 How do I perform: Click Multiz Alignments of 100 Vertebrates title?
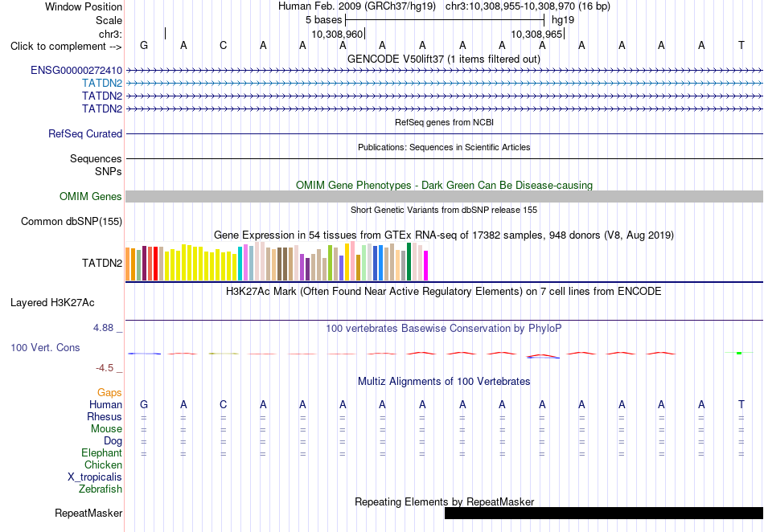point(444,382)
